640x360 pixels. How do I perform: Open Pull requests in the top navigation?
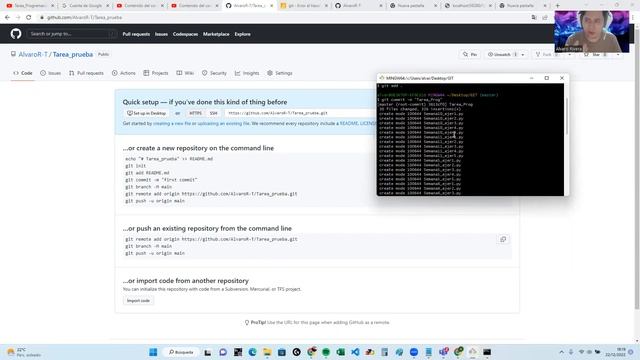coord(136,34)
